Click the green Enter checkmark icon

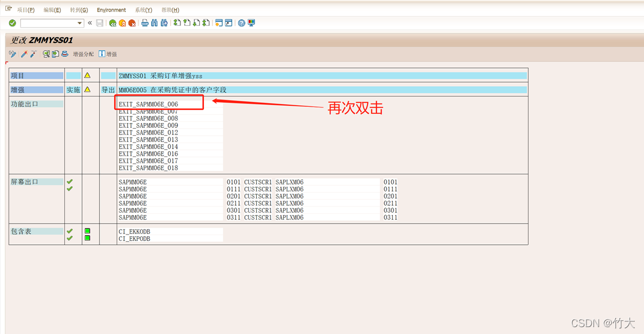click(x=12, y=23)
